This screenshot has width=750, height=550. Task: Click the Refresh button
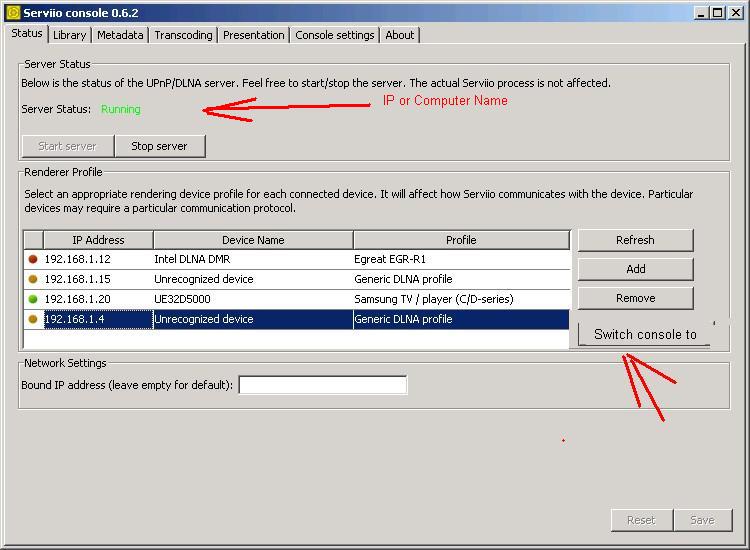tap(635, 240)
